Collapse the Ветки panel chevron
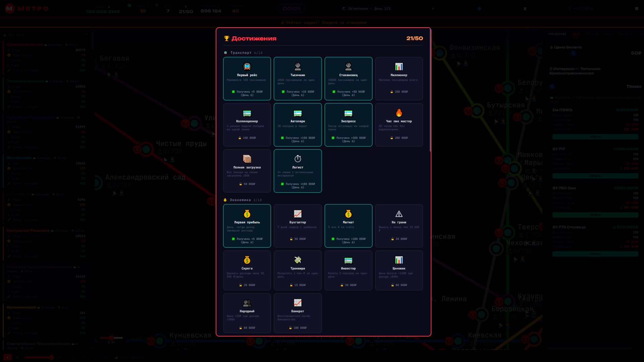This screenshot has height=362, width=644. 86,35
